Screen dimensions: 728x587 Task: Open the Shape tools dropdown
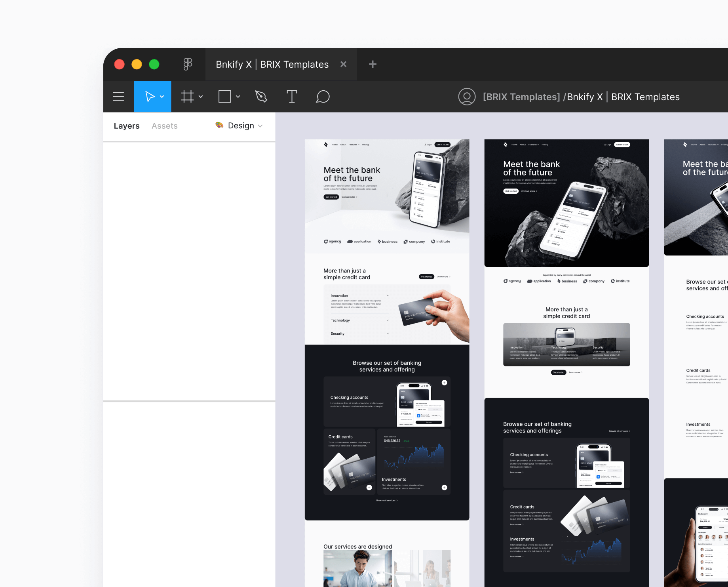238,97
